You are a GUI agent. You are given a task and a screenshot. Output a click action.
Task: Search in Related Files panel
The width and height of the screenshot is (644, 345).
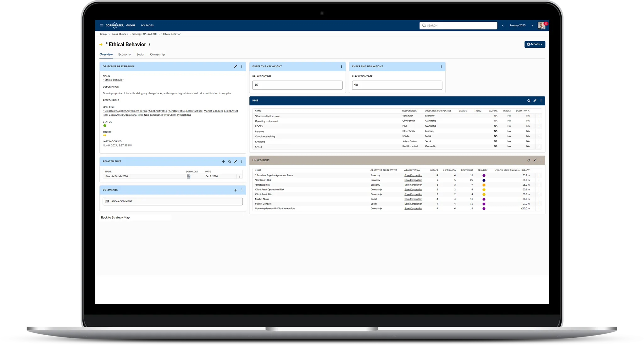(230, 162)
